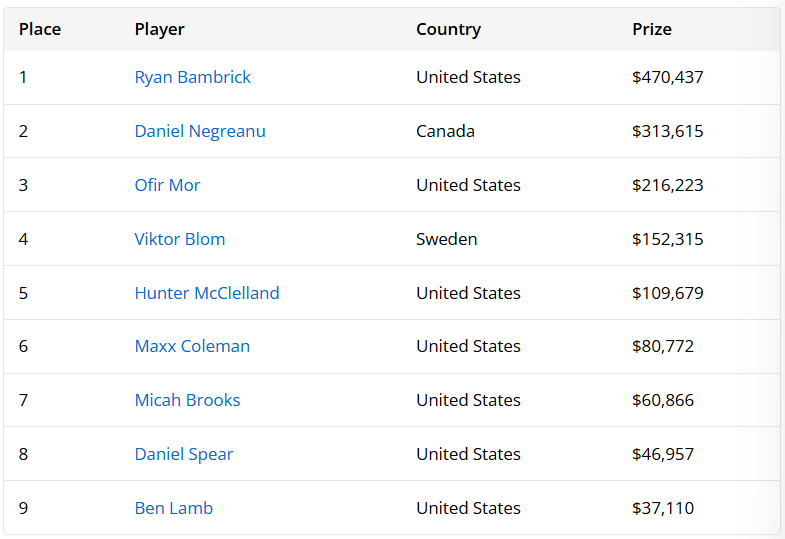Click the Place column header
Image resolution: width=785 pixels, height=539 pixels.
pyautogui.click(x=40, y=29)
